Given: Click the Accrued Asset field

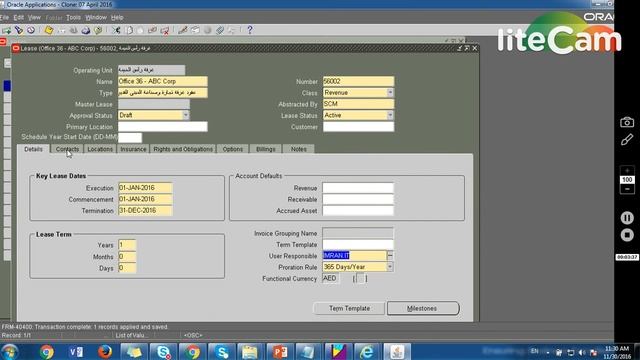Looking at the screenshot, I should click(358, 211).
